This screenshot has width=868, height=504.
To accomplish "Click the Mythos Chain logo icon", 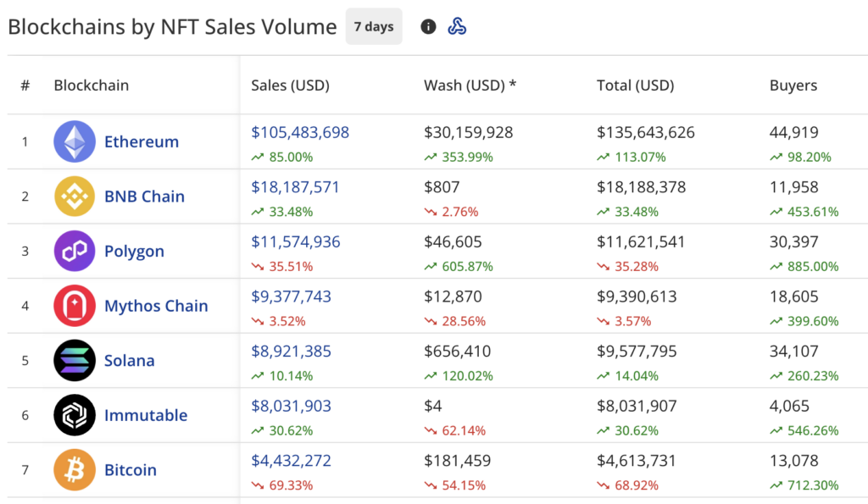I will pos(75,306).
